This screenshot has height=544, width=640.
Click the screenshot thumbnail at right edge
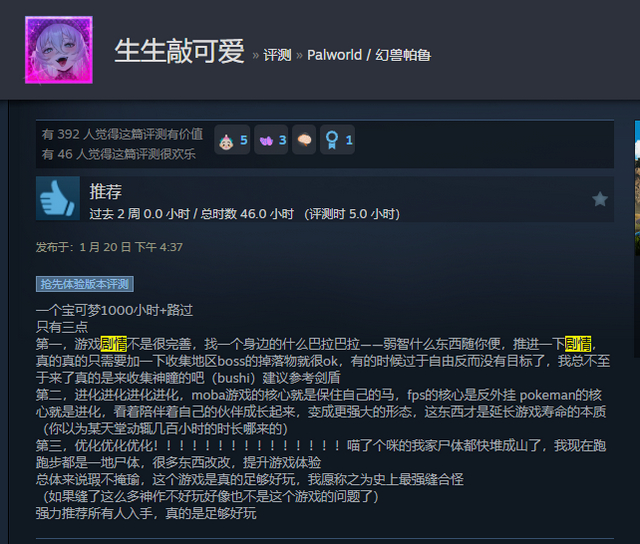pyautogui.click(x=637, y=188)
